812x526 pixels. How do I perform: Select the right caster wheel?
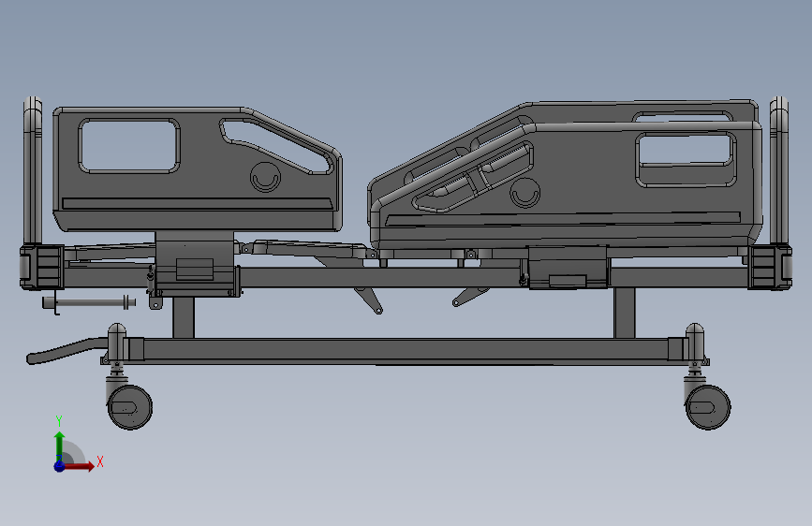click(708, 407)
